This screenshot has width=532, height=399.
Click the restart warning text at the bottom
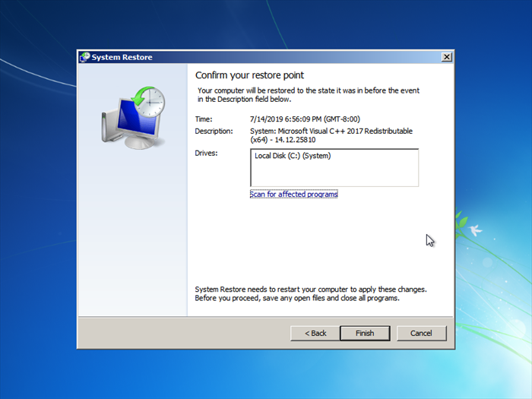[310, 294]
